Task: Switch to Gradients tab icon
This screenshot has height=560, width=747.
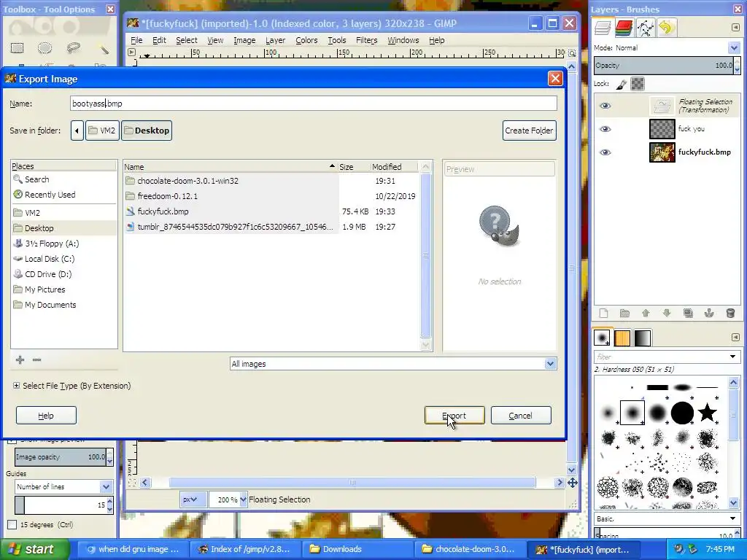Action: coord(642,338)
